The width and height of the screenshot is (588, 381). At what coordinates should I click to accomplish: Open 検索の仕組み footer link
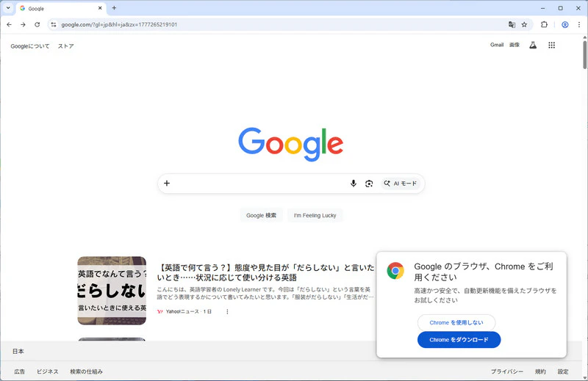coord(86,371)
